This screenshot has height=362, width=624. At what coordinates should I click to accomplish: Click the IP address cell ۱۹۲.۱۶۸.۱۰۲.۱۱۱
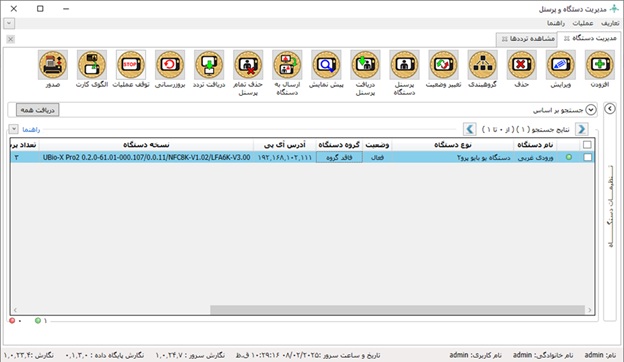[285, 158]
